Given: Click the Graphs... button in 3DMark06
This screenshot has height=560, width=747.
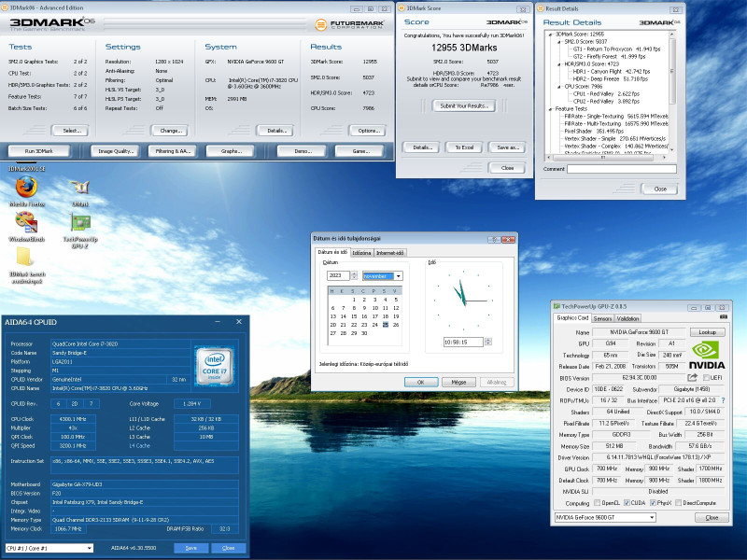Looking at the screenshot, I should click(230, 151).
